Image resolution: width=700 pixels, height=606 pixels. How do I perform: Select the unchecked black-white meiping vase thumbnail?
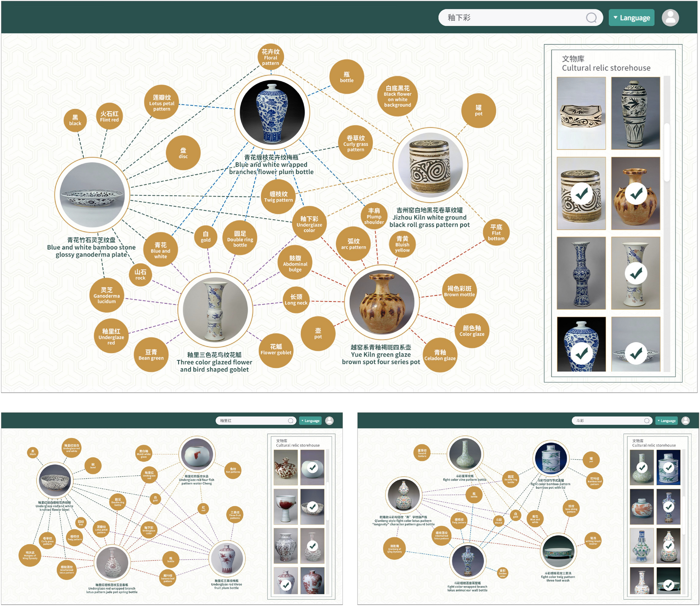point(636,113)
